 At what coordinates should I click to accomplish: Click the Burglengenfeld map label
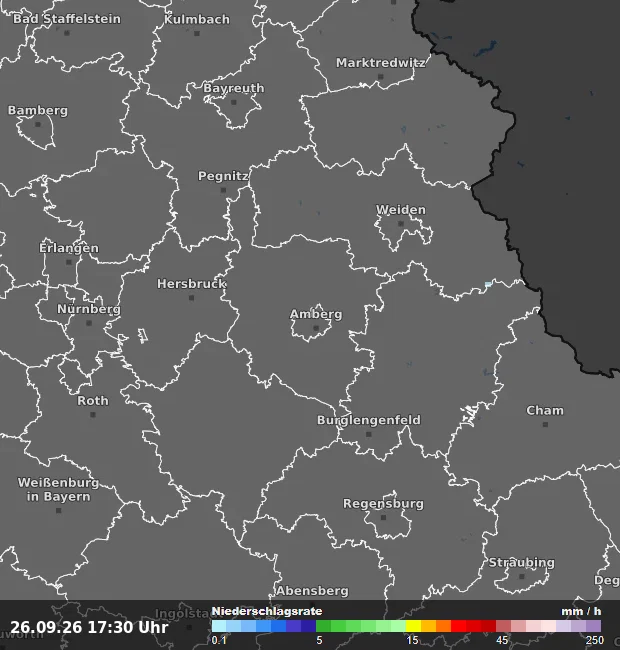click(369, 420)
